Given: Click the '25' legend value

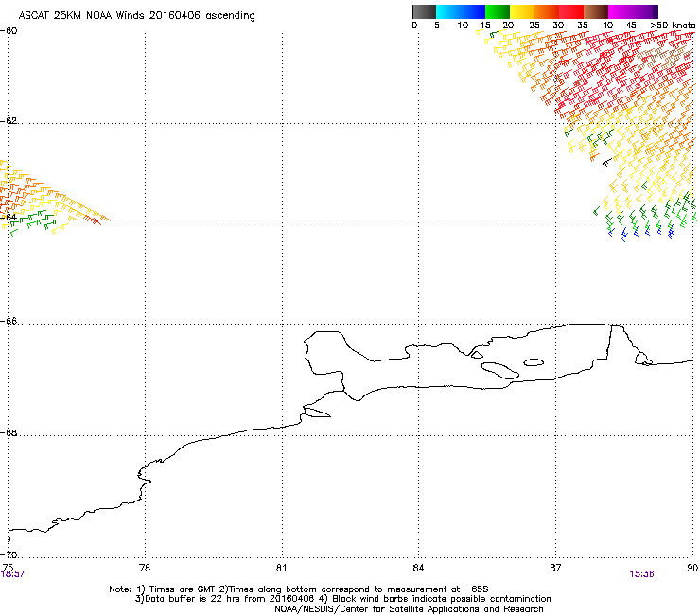Looking at the screenshot, I should 534,26.
